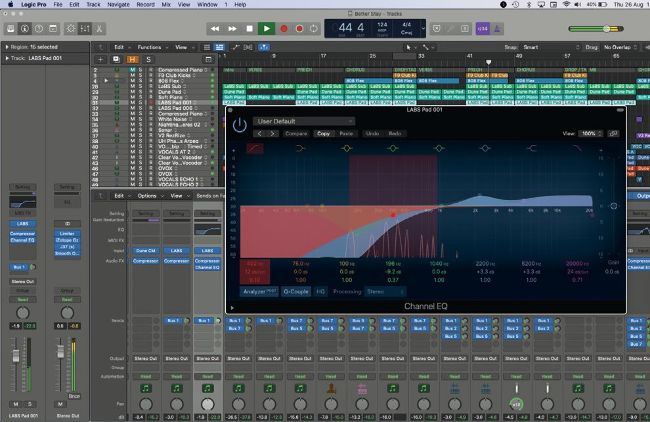The image size is (650, 422).
Task: Click the Record button
Action: [284, 29]
